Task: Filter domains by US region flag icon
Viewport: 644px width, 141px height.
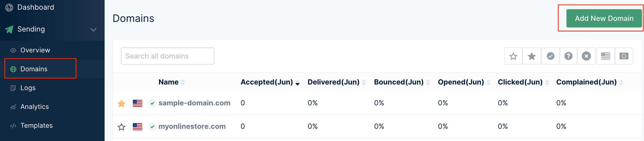Action: [x=605, y=56]
